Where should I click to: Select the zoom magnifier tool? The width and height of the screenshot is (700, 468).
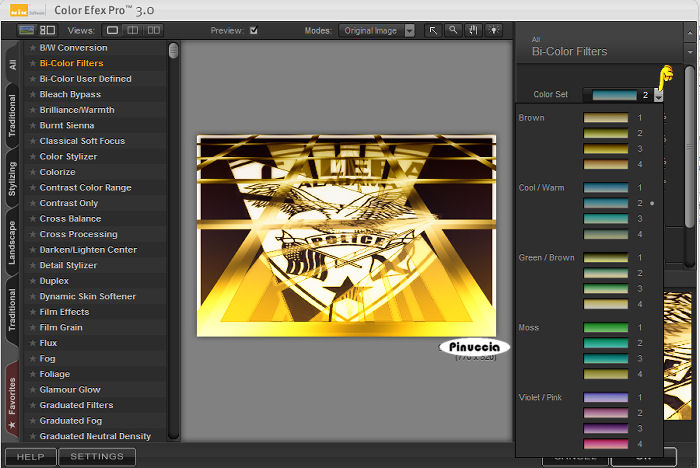(x=453, y=30)
